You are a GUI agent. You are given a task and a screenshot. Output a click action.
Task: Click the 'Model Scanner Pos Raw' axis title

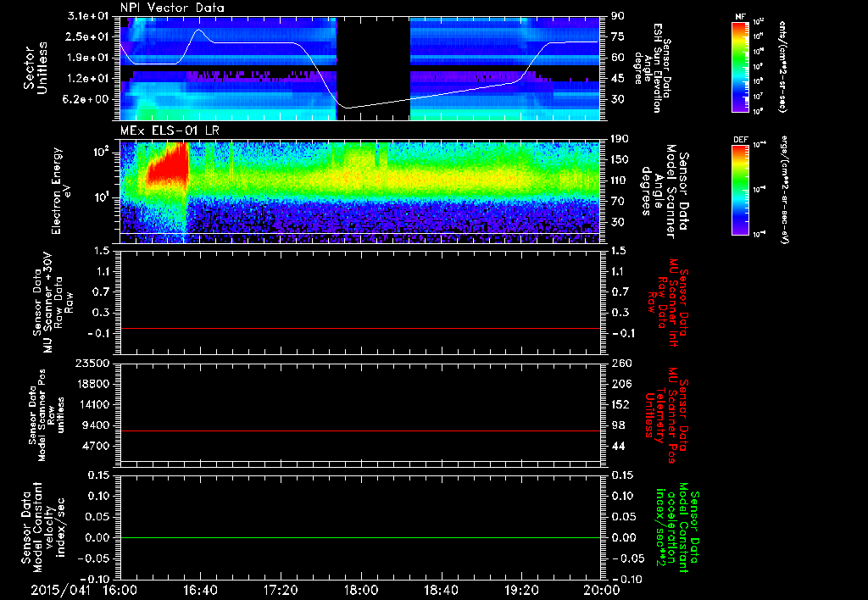[47, 415]
